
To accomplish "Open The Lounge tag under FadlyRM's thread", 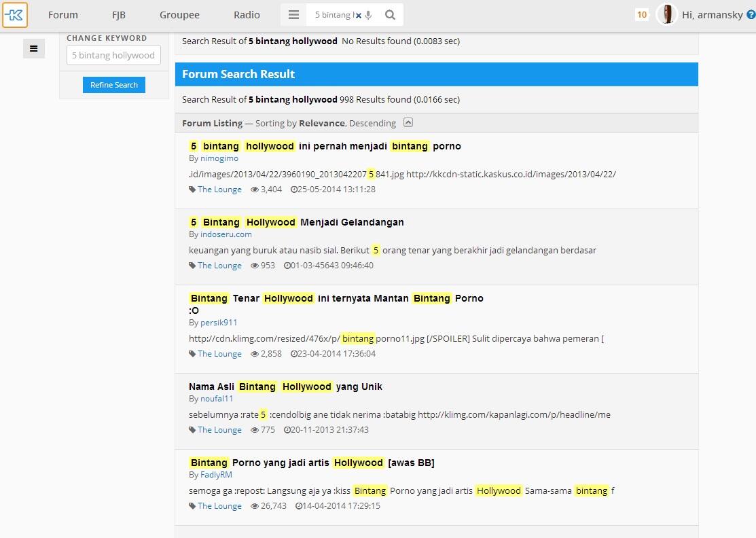I will (219, 506).
